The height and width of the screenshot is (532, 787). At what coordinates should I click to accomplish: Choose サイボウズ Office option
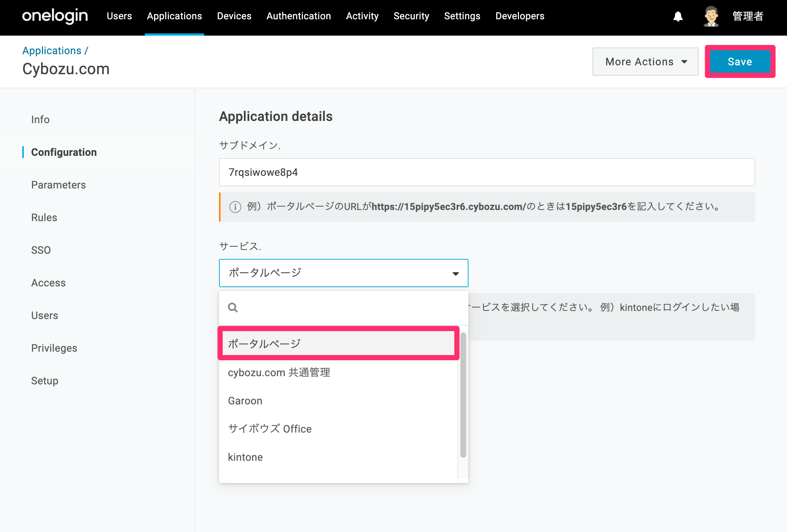339,429
